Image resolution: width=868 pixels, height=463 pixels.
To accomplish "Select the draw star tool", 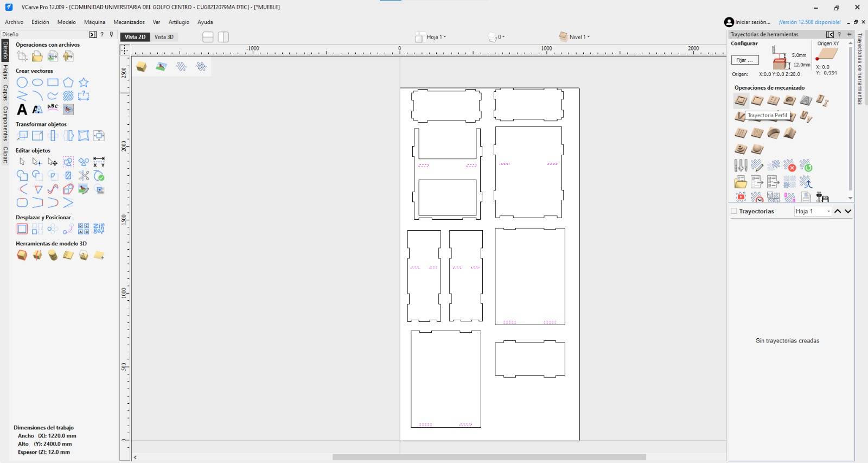I will coord(84,83).
